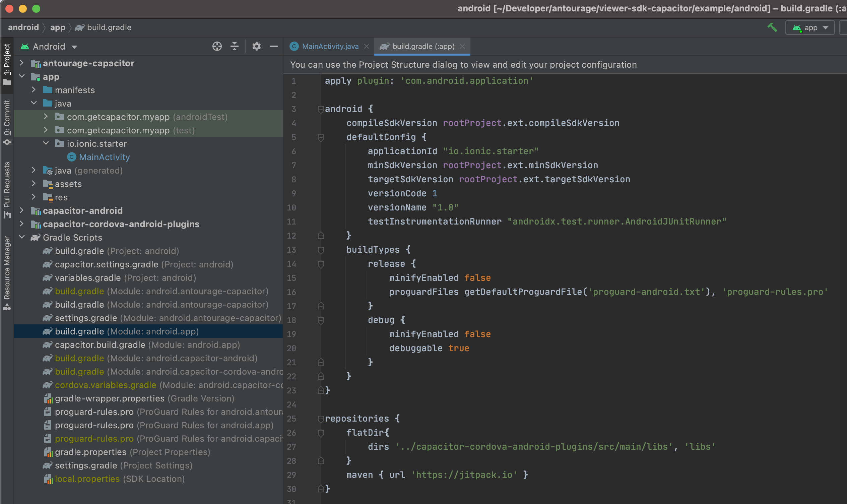Expand the capacitor-android module
This screenshot has height=504, width=847.
click(x=22, y=210)
